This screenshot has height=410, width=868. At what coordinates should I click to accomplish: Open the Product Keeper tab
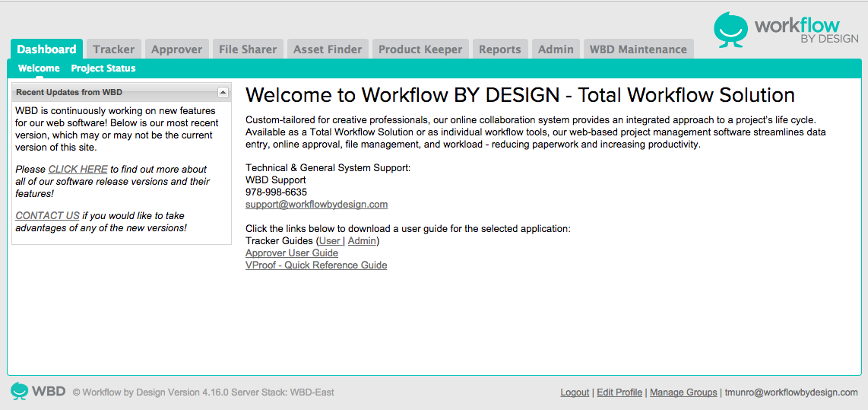[x=420, y=49]
